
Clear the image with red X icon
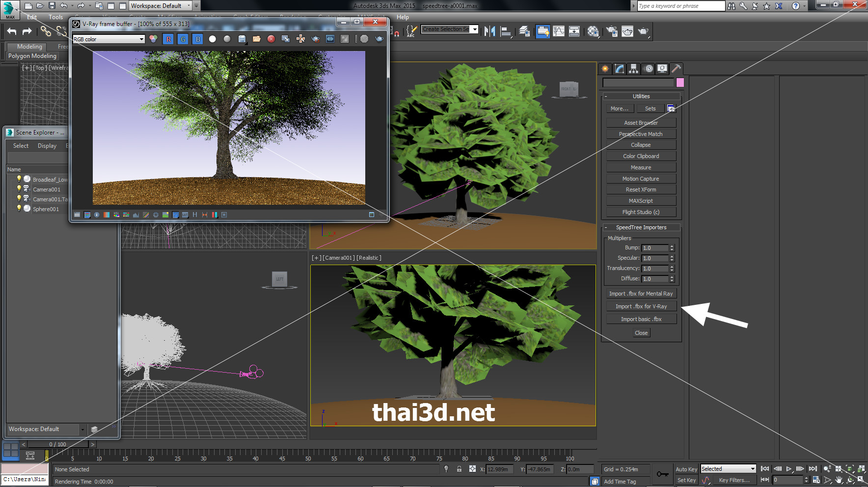[271, 39]
